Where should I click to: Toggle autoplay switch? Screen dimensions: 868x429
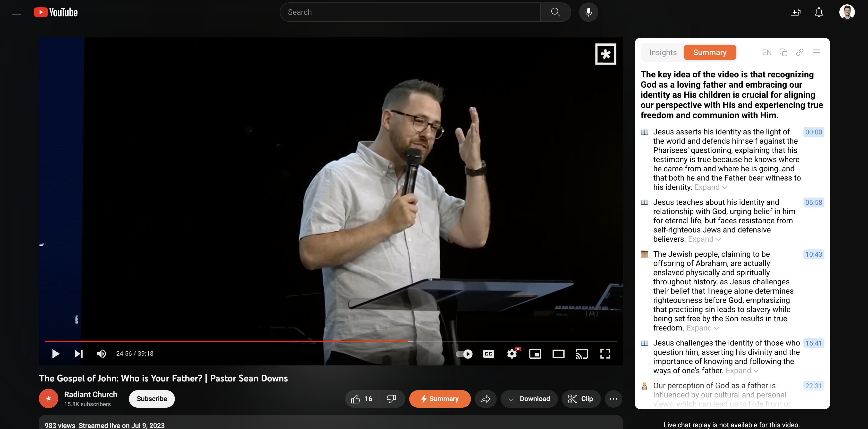(x=464, y=354)
